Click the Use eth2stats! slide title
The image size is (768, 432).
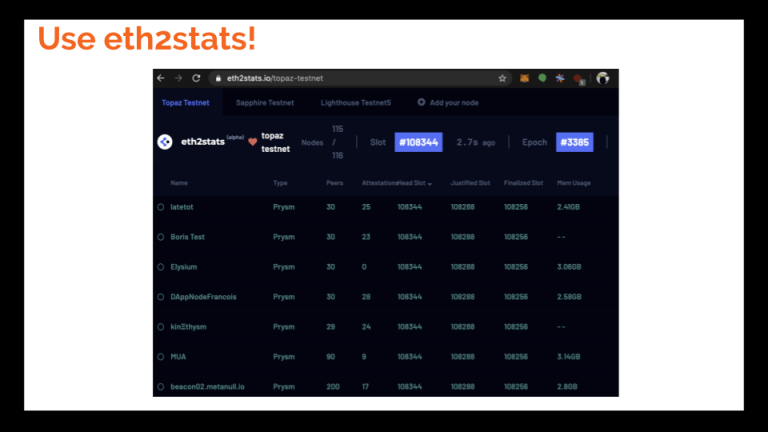click(x=147, y=38)
